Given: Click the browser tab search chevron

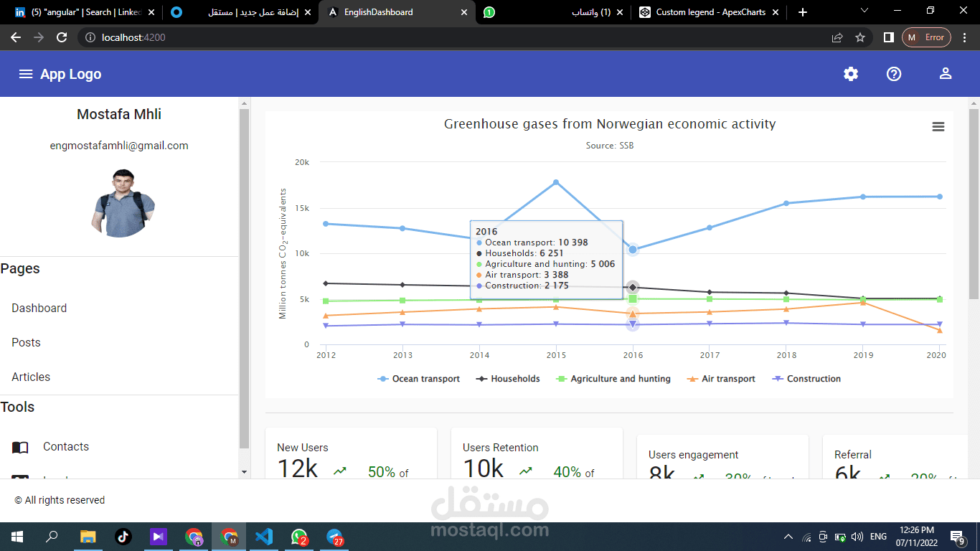Looking at the screenshot, I should [x=864, y=11].
